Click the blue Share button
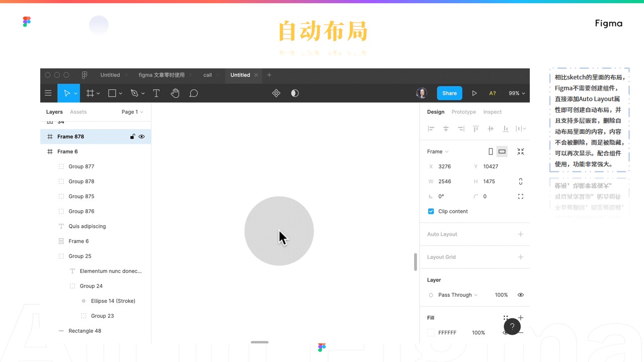 point(449,93)
